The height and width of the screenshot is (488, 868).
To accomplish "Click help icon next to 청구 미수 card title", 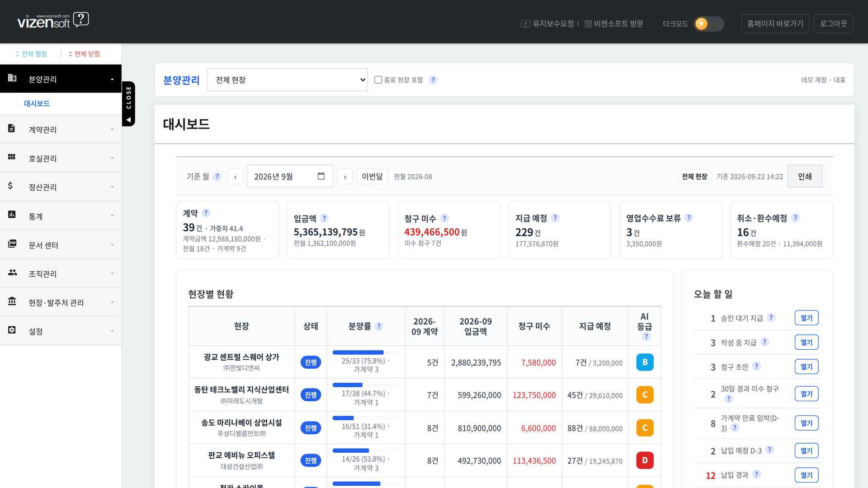I will point(444,218).
